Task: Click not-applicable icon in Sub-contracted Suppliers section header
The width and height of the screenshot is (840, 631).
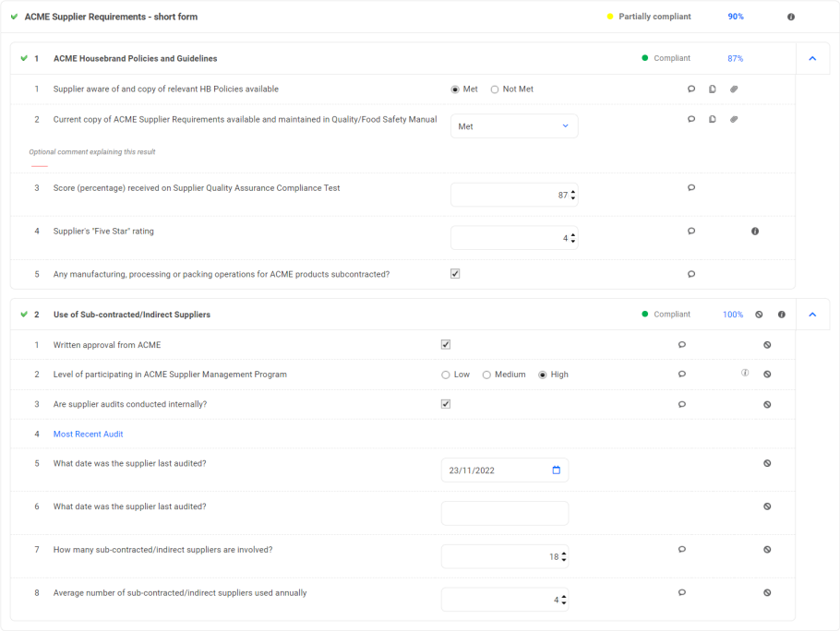Action: coord(759,315)
